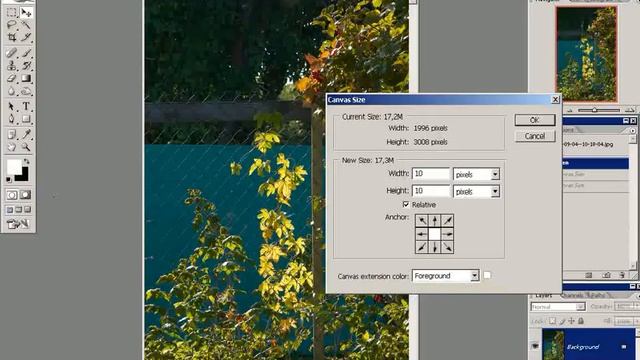The width and height of the screenshot is (640, 360).
Task: Reset to default black and white colors
Action: pos(9,179)
